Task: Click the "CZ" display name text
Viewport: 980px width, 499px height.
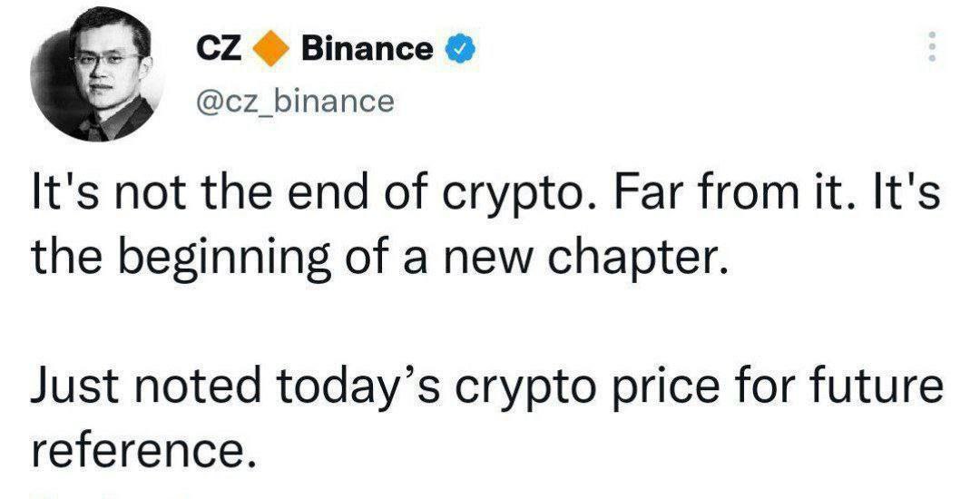Action: [219, 49]
